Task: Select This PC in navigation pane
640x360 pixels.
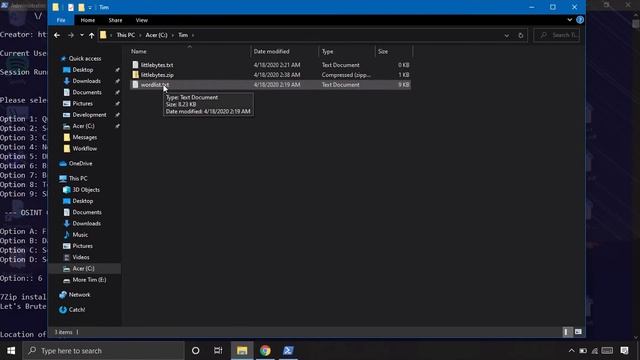Action: click(78, 178)
